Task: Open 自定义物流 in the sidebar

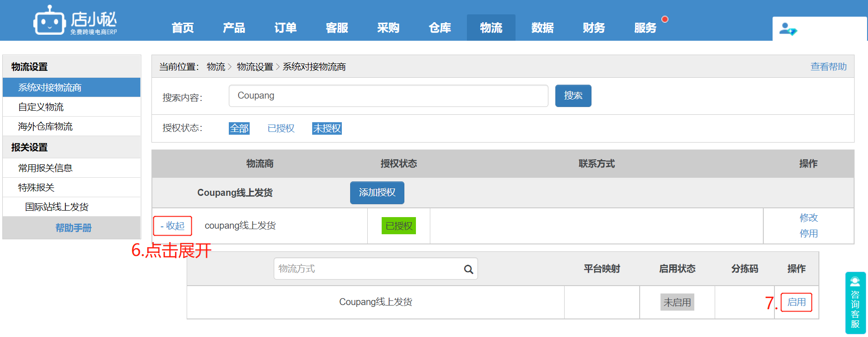Action: (x=72, y=107)
